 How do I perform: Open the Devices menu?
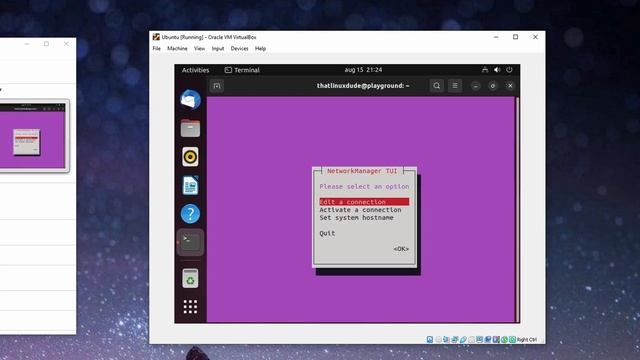coord(239,48)
